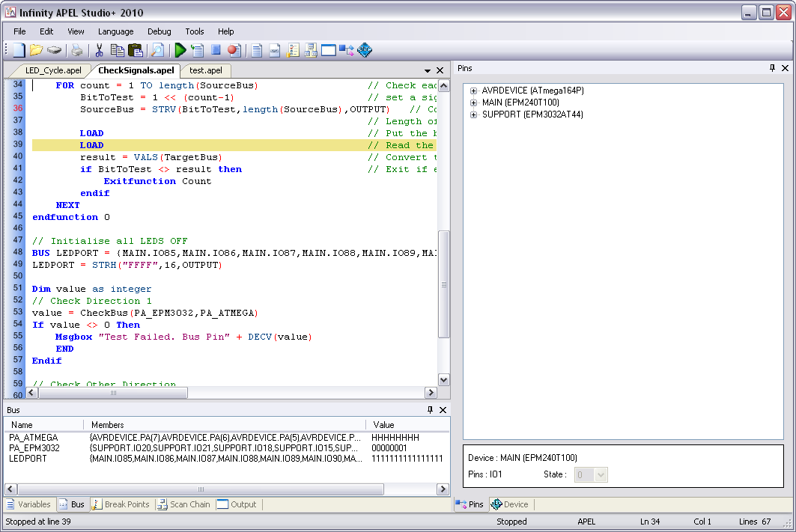Image resolution: width=796 pixels, height=532 pixels.
Task: Click the blue Stop square icon
Action: [216, 50]
